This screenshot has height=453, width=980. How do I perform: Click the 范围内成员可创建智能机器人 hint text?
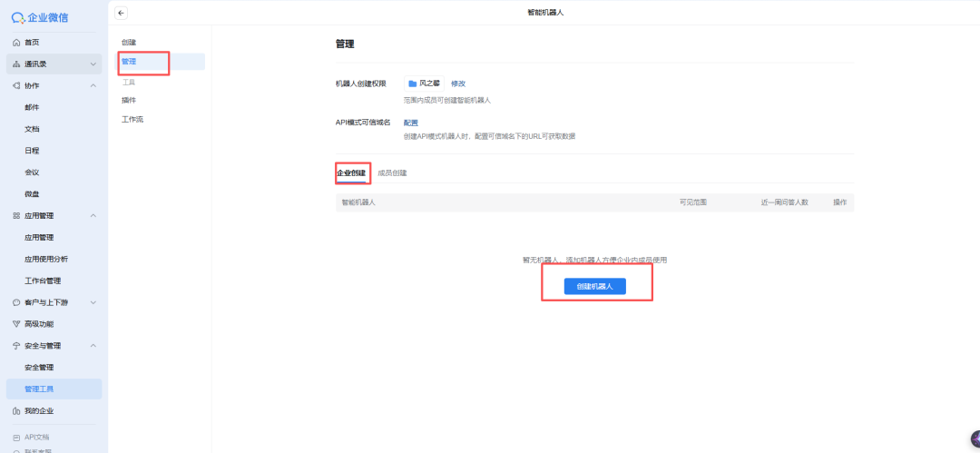coord(446,100)
